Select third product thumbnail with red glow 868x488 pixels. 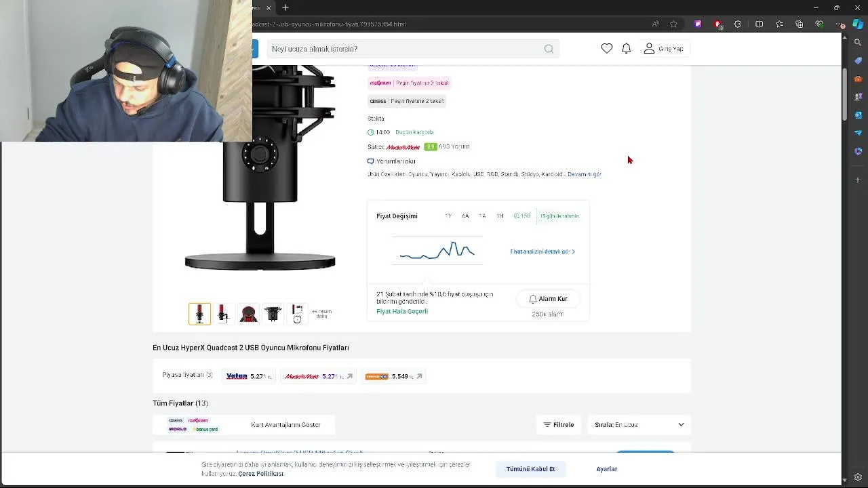248,314
